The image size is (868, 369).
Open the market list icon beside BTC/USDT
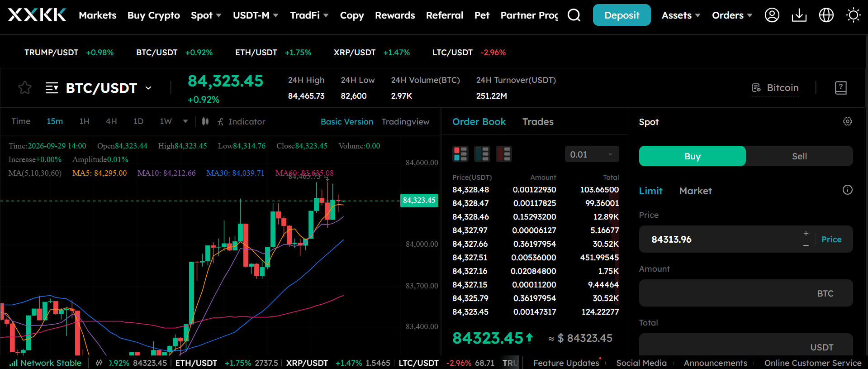point(52,87)
